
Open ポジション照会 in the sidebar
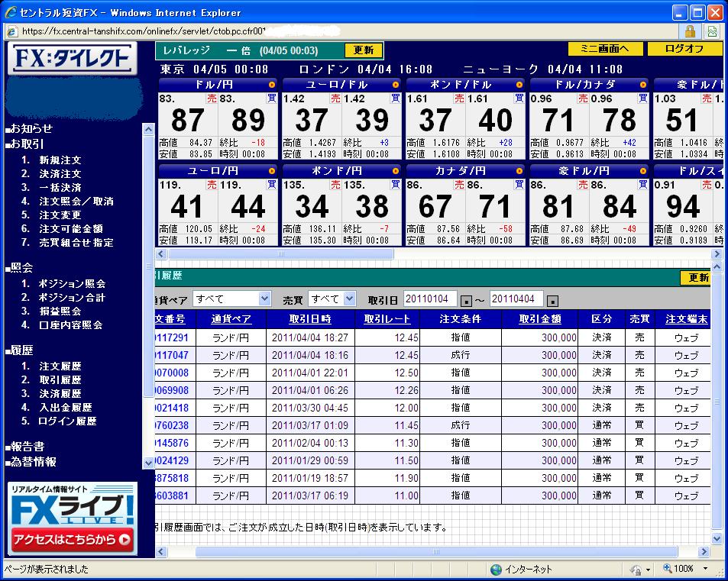[x=72, y=283]
